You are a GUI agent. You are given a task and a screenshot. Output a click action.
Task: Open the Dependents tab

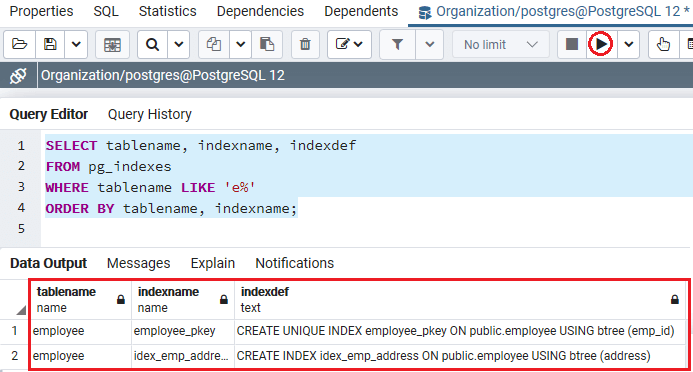pyautogui.click(x=361, y=11)
